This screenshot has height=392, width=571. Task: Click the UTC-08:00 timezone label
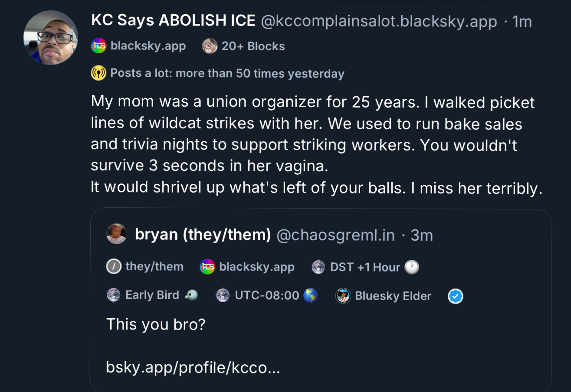[267, 296]
